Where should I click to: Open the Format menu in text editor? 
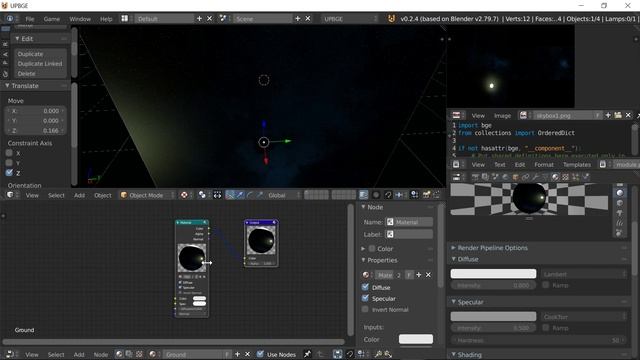point(544,164)
